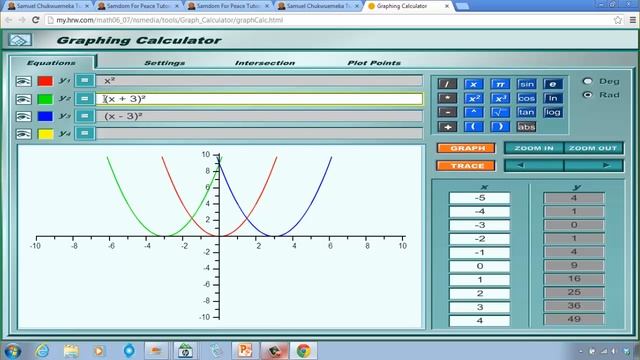The image size is (640, 360).
Task: Move trace right with the arrow
Action: (593, 166)
